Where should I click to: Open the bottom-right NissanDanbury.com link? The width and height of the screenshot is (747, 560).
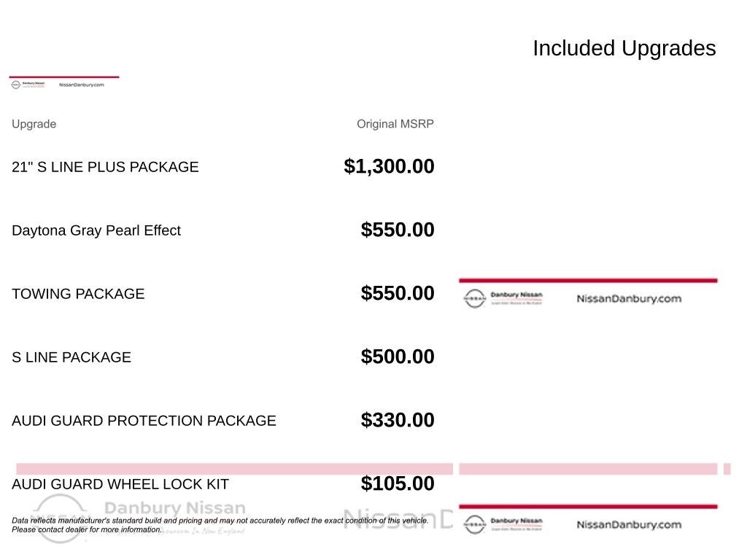629,525
